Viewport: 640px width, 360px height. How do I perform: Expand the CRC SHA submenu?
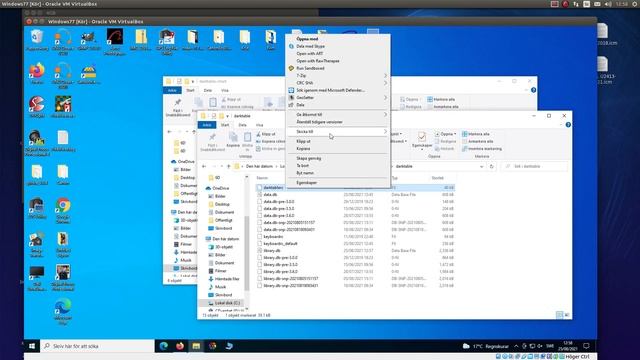pos(338,83)
